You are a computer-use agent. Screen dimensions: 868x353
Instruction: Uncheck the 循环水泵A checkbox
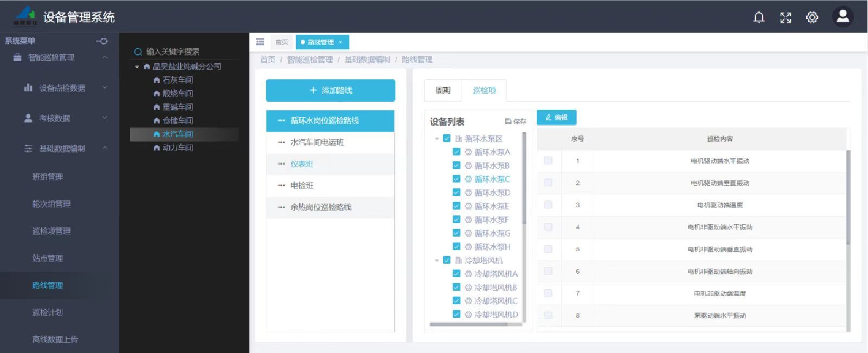[x=456, y=152]
